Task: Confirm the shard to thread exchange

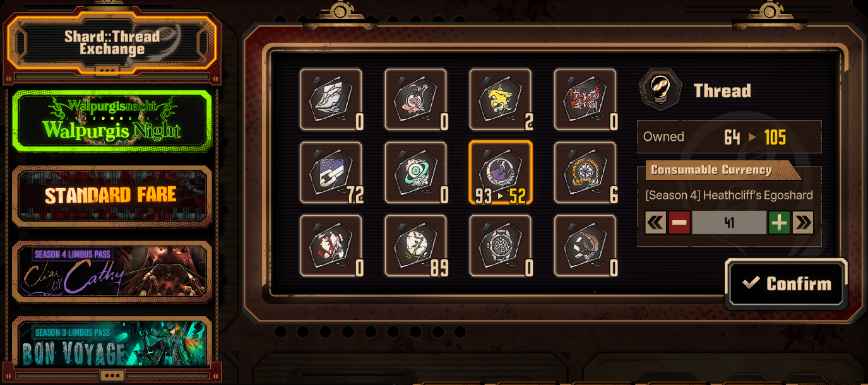Action: pyautogui.click(x=786, y=283)
